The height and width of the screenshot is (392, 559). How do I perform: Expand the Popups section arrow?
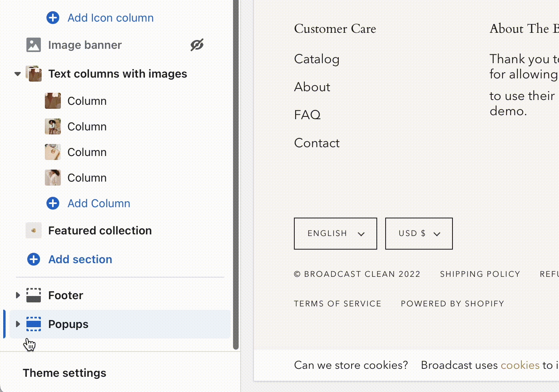[x=18, y=324]
